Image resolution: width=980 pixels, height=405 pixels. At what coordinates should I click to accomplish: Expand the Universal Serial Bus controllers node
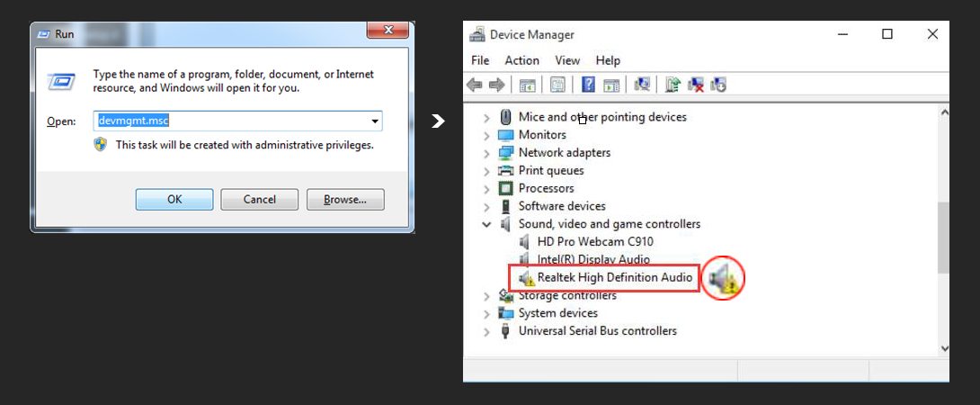(487, 331)
